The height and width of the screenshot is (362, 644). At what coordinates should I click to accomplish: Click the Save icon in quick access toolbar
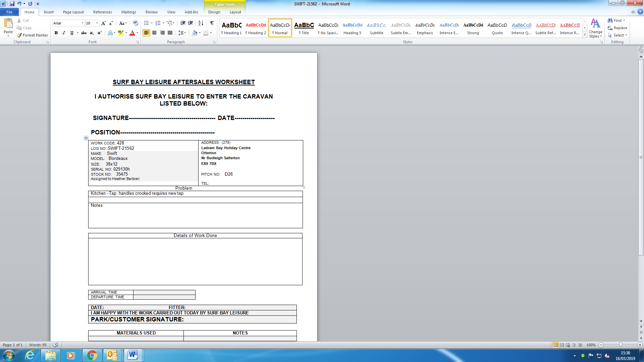coord(12,4)
